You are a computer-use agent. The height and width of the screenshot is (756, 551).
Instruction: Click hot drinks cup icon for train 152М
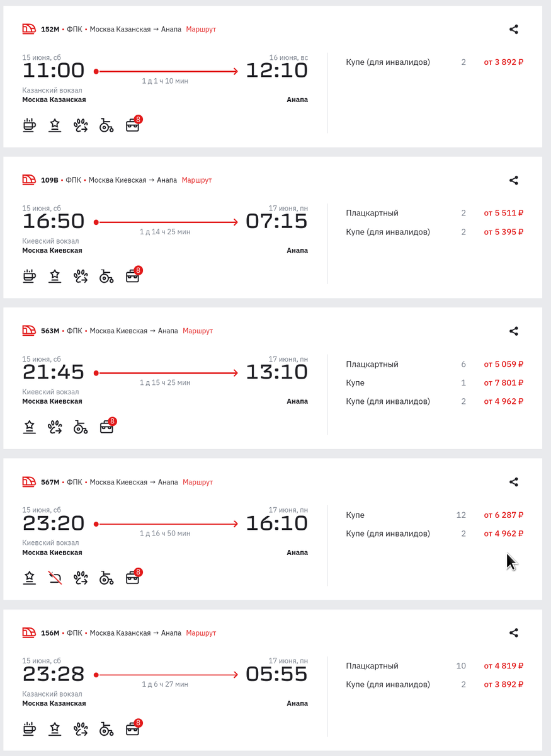pyautogui.click(x=29, y=125)
